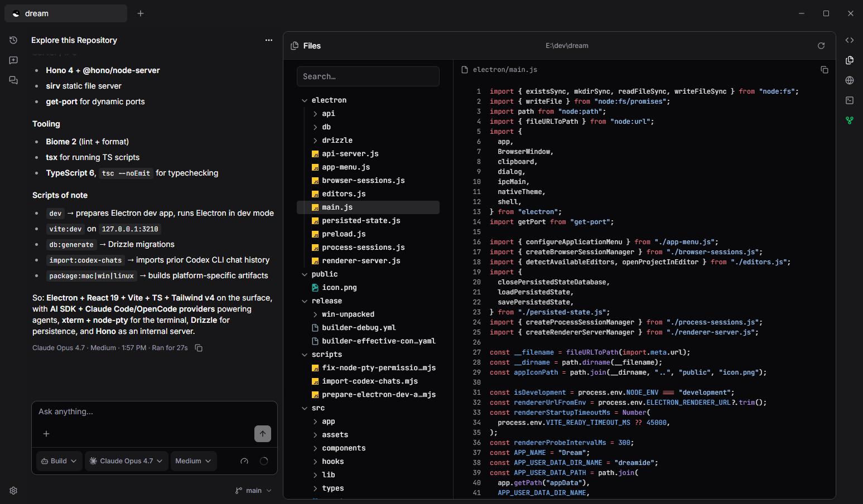This screenshot has width=863, height=504.
Task: Add a new tab next to dream
Action: [141, 13]
